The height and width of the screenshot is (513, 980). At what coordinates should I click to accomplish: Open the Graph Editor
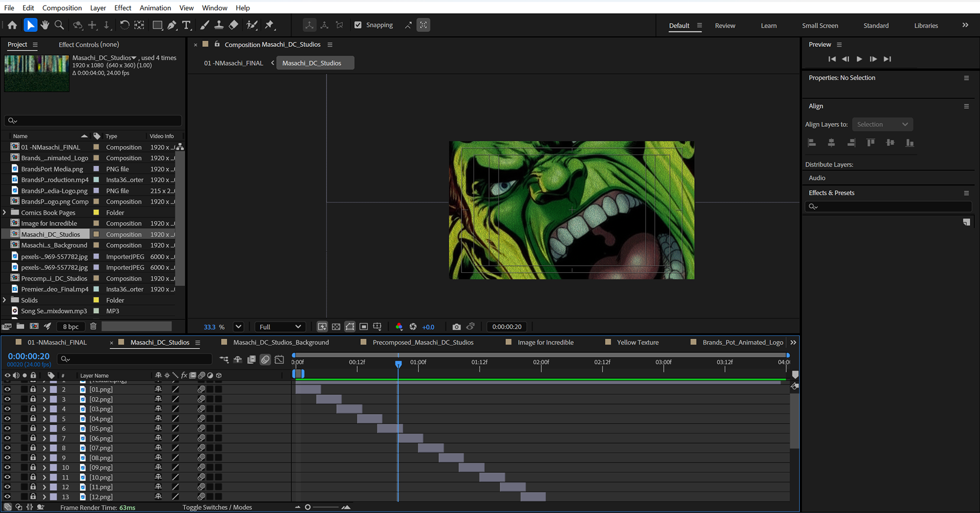(279, 360)
